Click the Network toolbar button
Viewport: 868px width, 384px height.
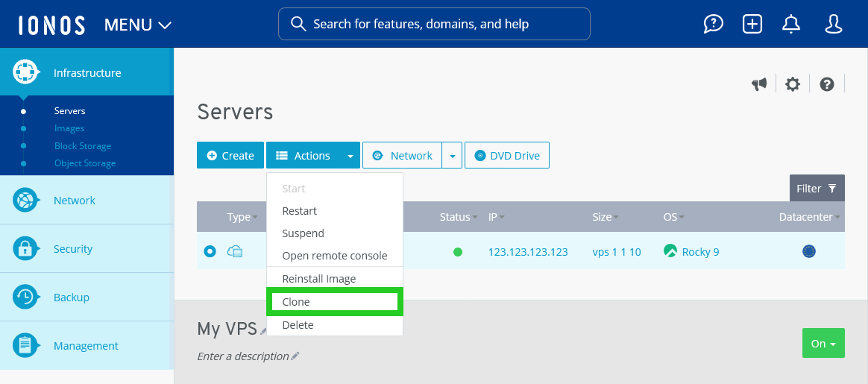(403, 156)
